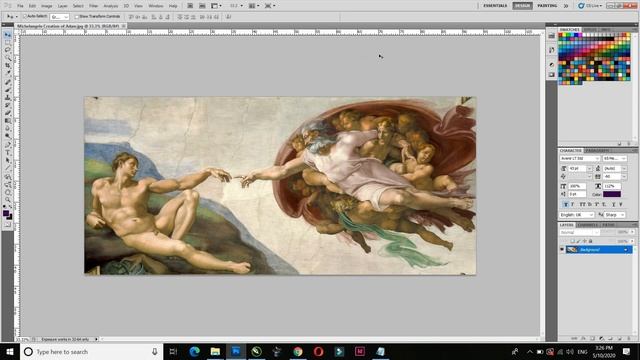Click the Character panel text color swatch
The height and width of the screenshot is (360, 640).
click(x=611, y=194)
